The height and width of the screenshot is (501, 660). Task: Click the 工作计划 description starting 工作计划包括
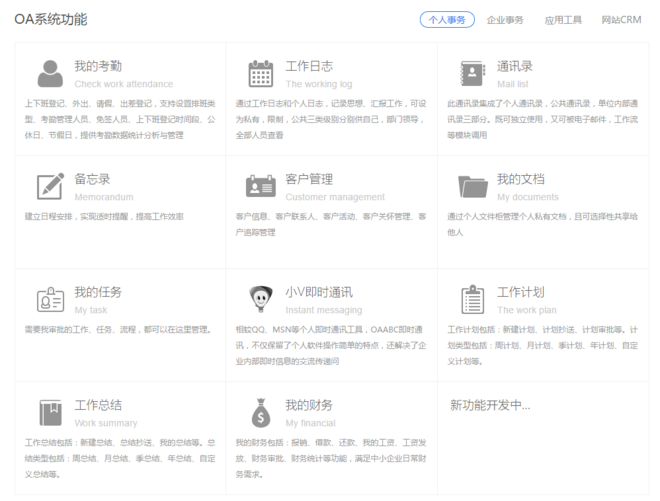(x=542, y=345)
